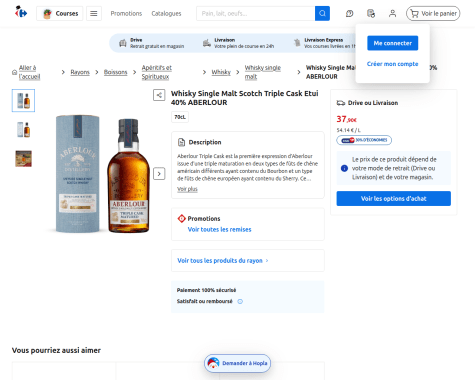Select first product thumbnail with box and bottle

[x=23, y=100]
